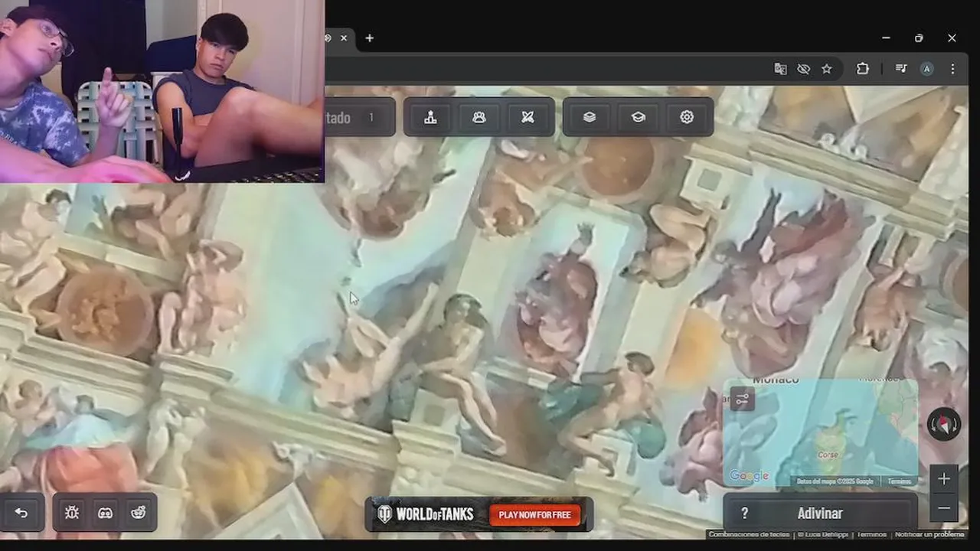This screenshot has width=980, height=551.
Task: Open the layers icon in game toolbar
Action: coord(590,117)
